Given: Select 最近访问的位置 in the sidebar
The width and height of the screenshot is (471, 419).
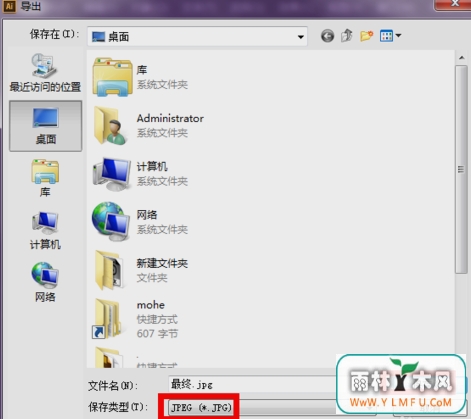Looking at the screenshot, I should 45,73.
